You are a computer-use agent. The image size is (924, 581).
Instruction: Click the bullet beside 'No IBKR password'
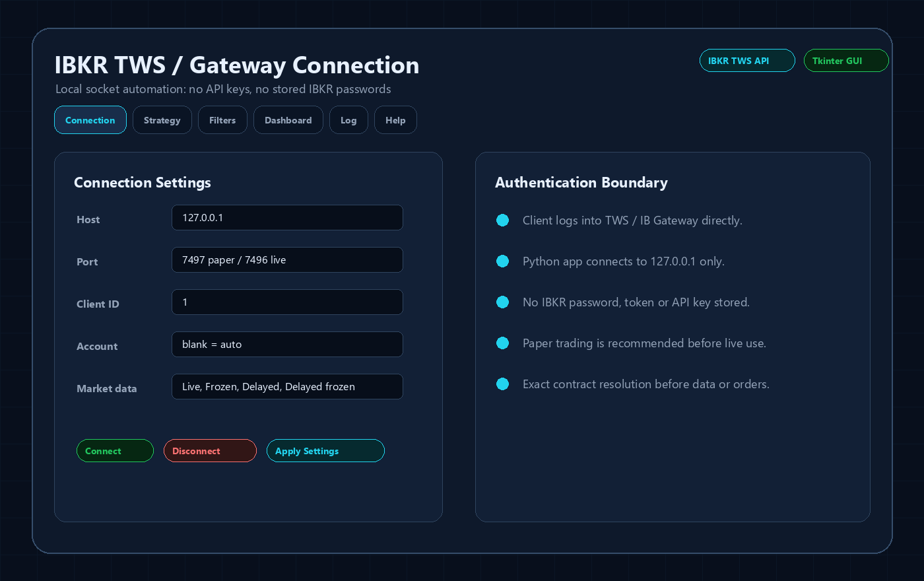tap(503, 302)
